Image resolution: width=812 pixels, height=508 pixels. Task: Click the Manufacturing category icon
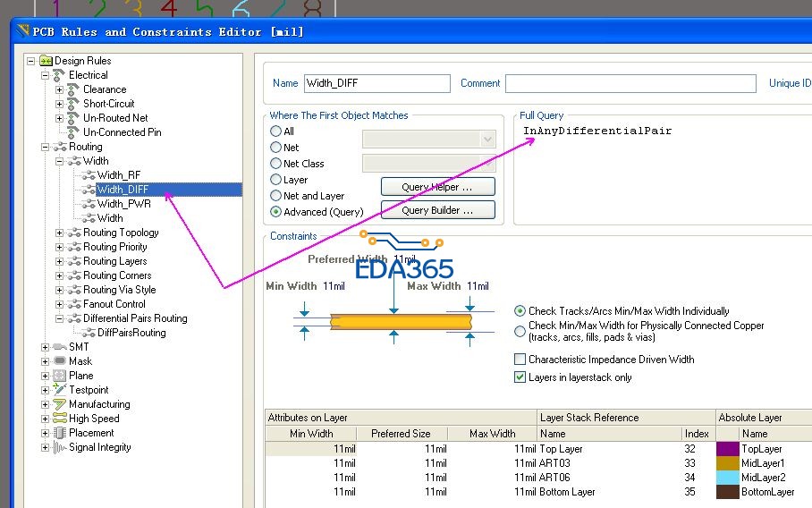click(x=60, y=404)
